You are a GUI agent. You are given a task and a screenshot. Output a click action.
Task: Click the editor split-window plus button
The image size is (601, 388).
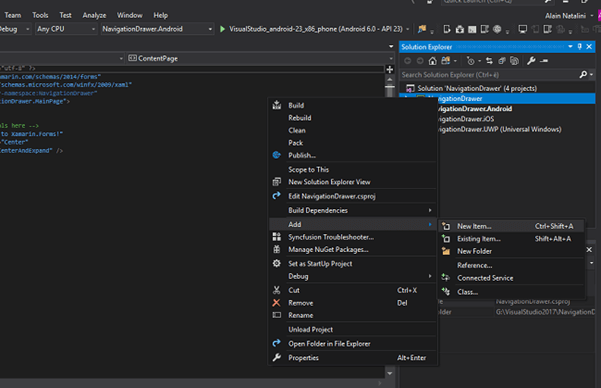(x=389, y=69)
